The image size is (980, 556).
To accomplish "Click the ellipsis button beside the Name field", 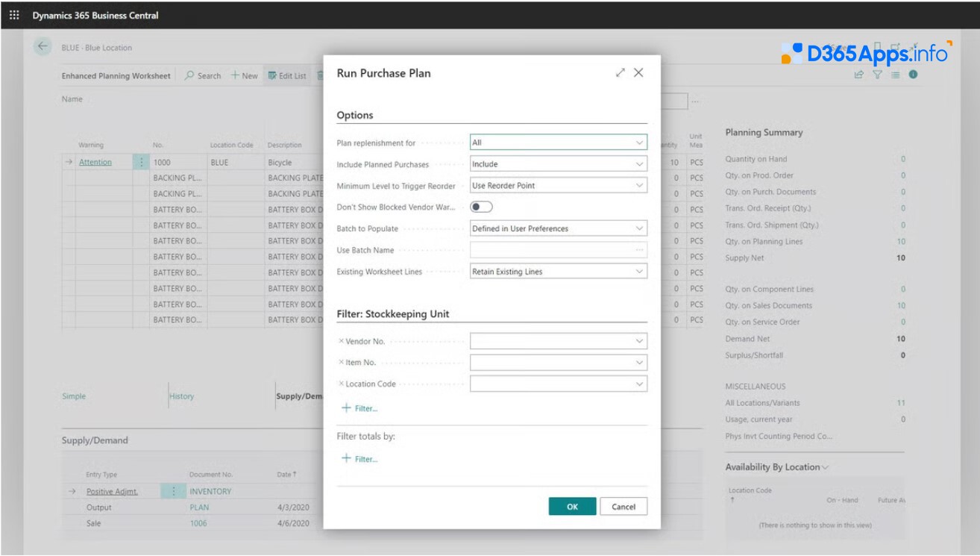I will coord(695,100).
